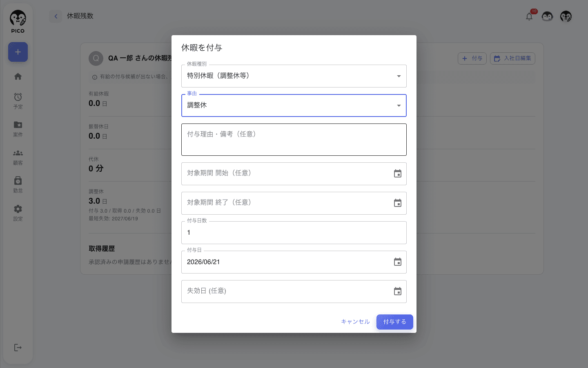This screenshot has width=588, height=368.
Task: Open calendar picker for 対象期間 終了
Action: click(398, 203)
